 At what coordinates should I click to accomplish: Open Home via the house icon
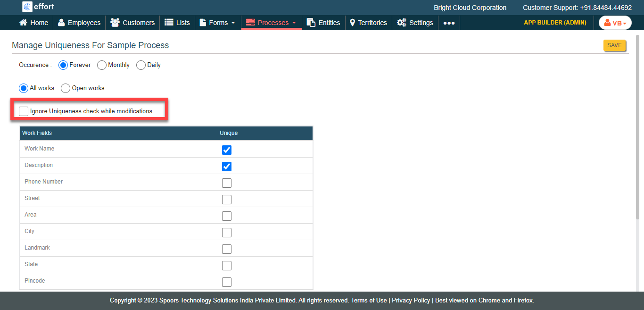click(23, 23)
